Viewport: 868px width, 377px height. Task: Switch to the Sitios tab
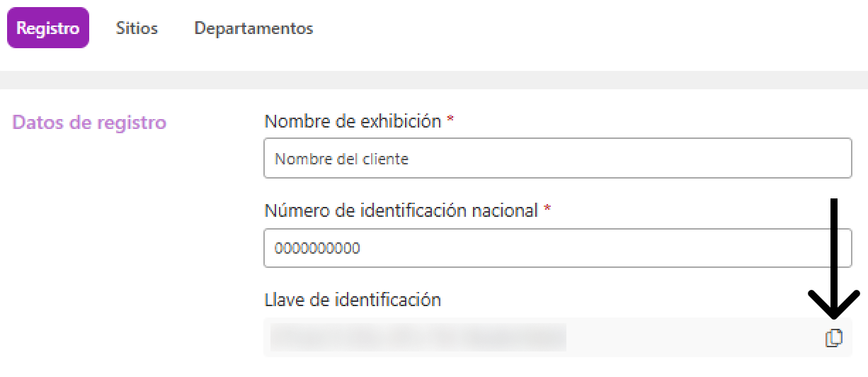pos(137,28)
